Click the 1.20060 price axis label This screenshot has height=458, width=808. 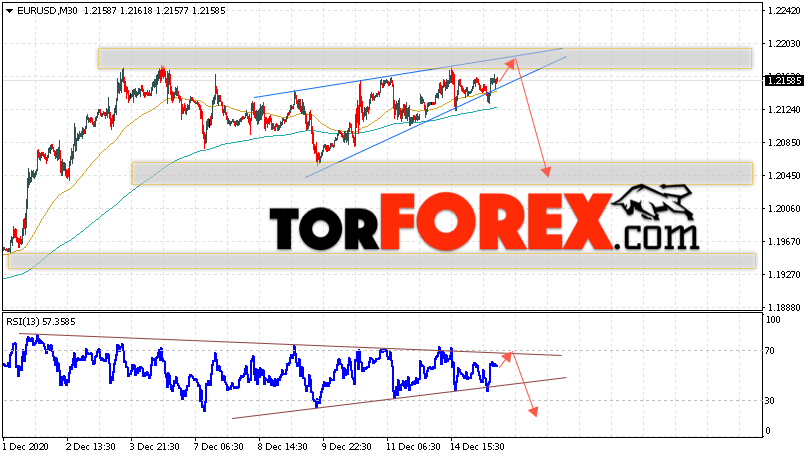(784, 209)
